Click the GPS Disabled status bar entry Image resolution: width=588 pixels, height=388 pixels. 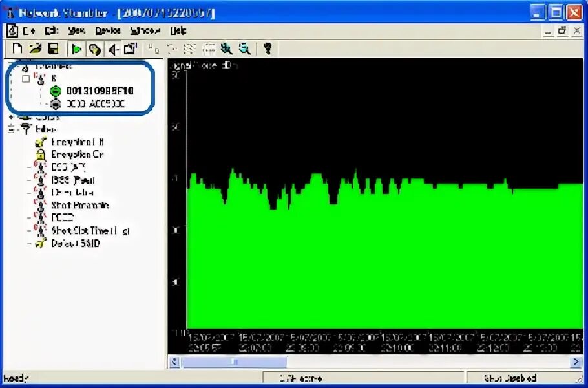tap(510, 378)
